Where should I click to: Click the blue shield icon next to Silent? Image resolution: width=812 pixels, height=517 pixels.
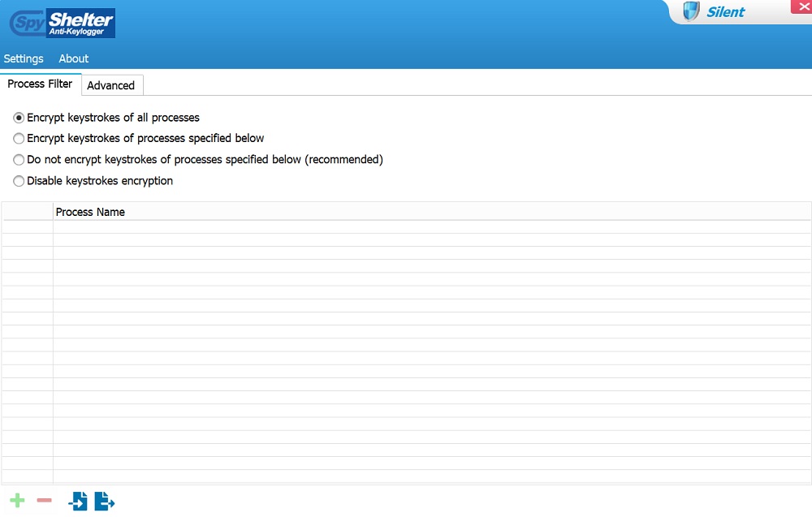[691, 11]
